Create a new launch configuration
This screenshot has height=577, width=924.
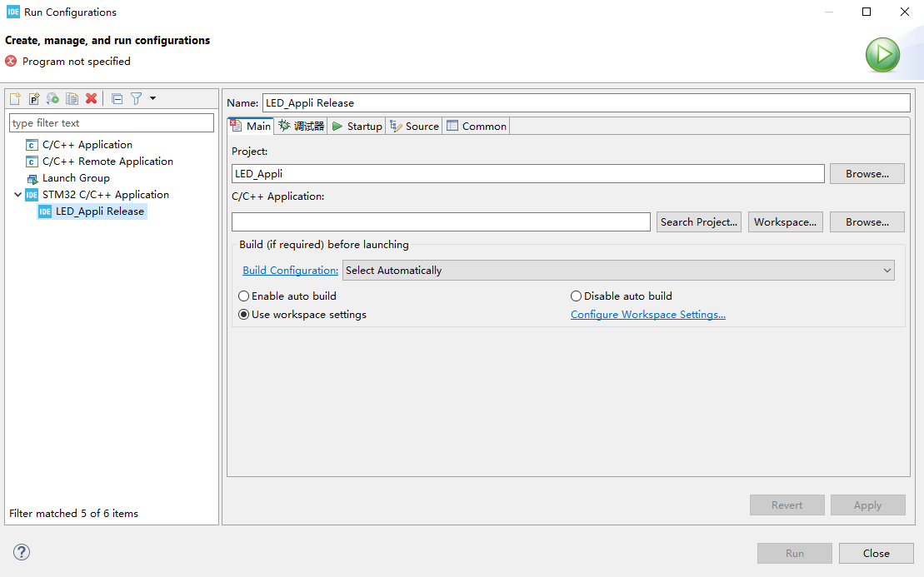click(15, 99)
